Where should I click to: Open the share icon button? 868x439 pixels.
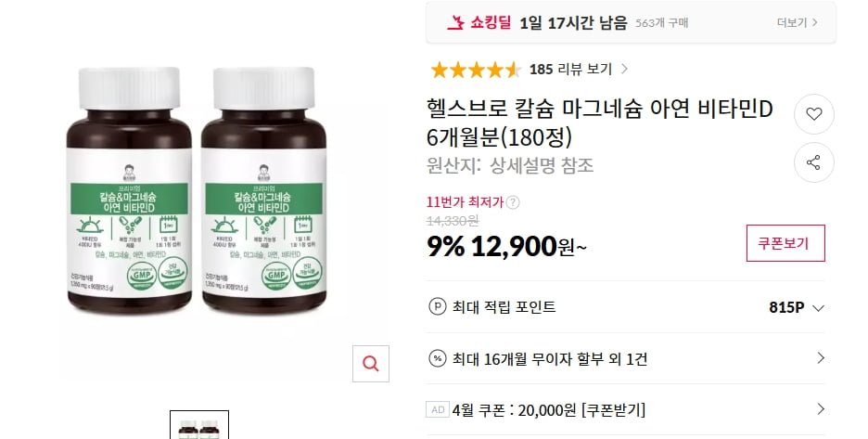pos(814,163)
